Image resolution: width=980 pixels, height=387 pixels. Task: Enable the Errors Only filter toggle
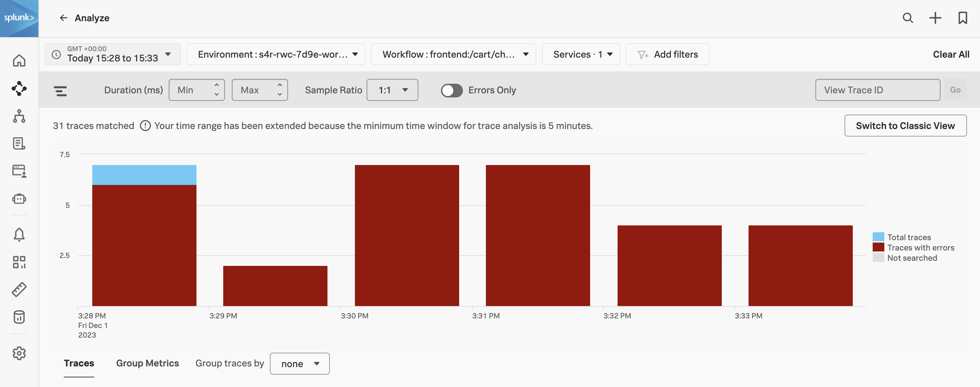click(452, 90)
